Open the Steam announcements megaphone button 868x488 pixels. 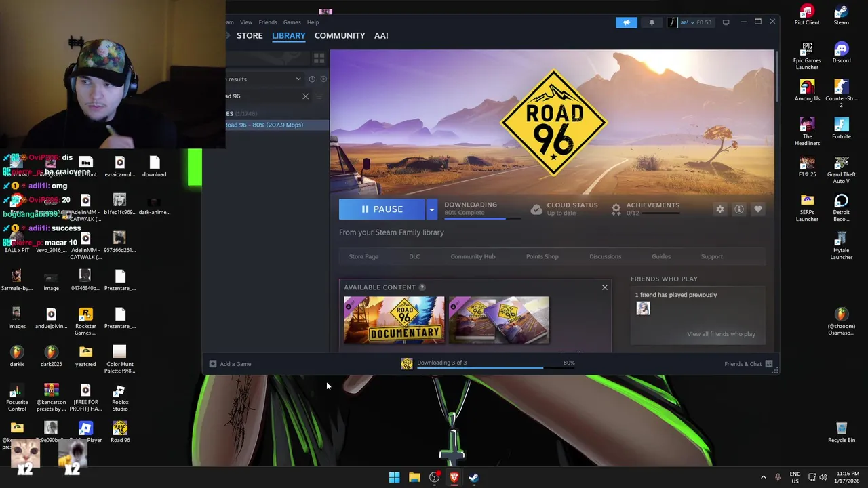[x=627, y=22]
